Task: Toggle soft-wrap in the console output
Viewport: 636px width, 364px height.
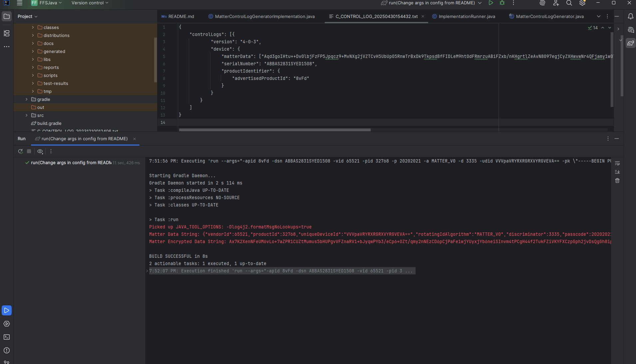Action: pyautogui.click(x=618, y=163)
